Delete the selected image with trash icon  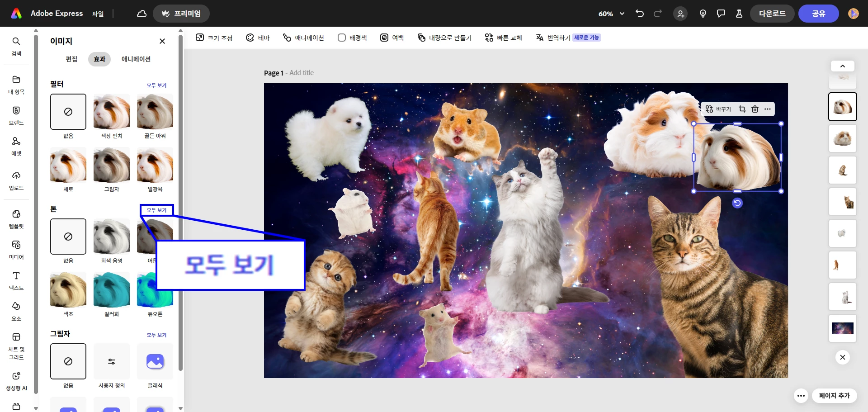click(x=755, y=109)
